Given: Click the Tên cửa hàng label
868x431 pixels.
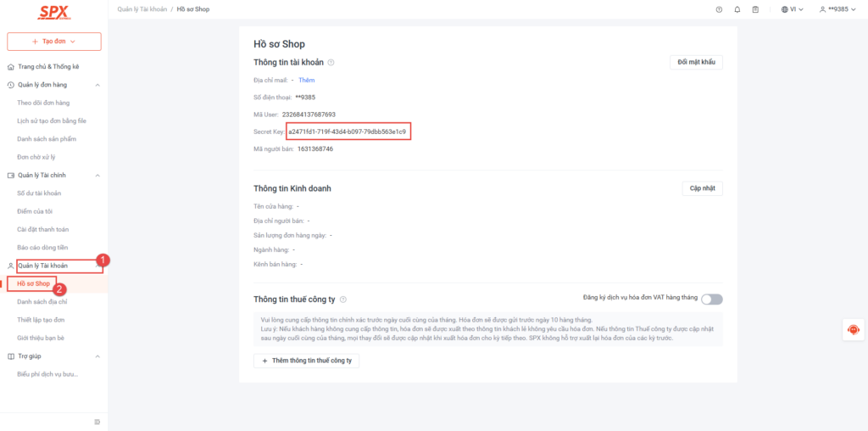Looking at the screenshot, I should (274, 206).
